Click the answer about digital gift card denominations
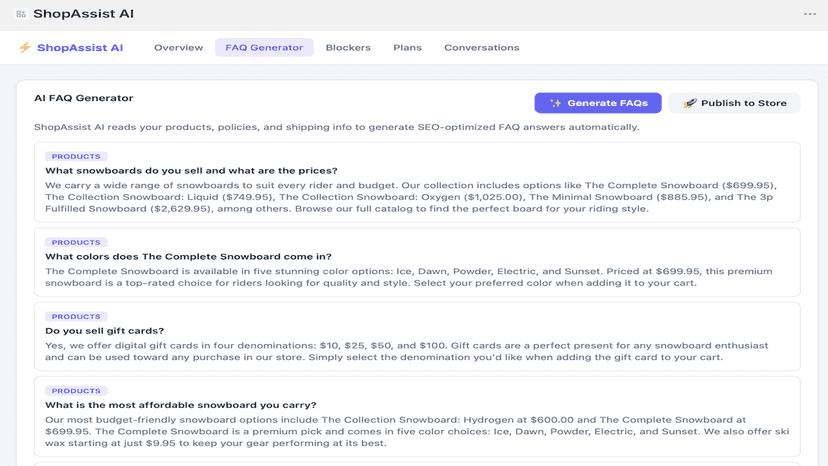 [407, 351]
